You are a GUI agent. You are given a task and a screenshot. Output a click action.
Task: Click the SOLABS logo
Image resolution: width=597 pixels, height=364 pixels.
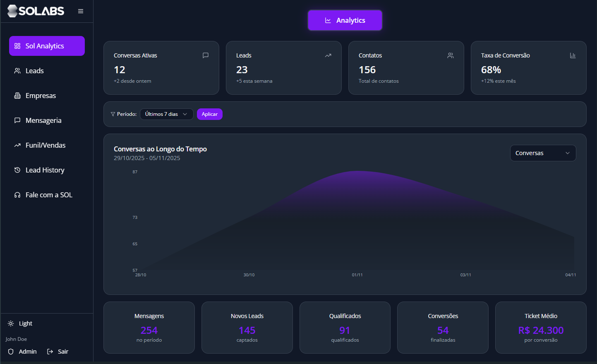[36, 11]
